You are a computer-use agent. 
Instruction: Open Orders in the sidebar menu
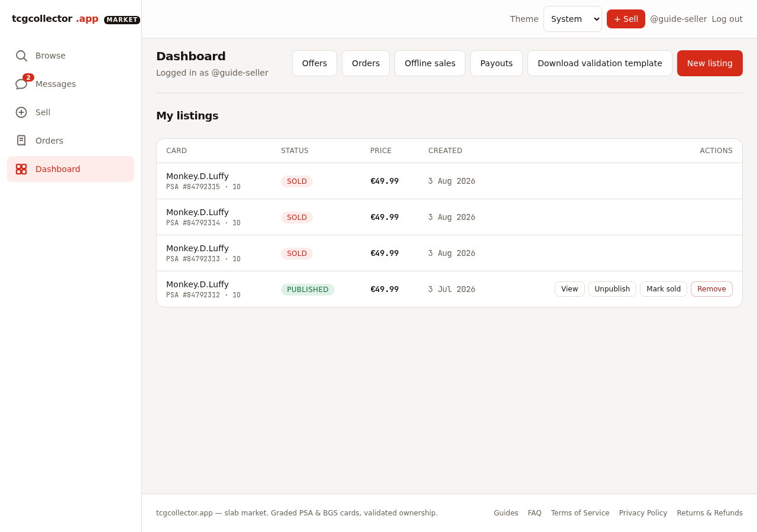70,141
